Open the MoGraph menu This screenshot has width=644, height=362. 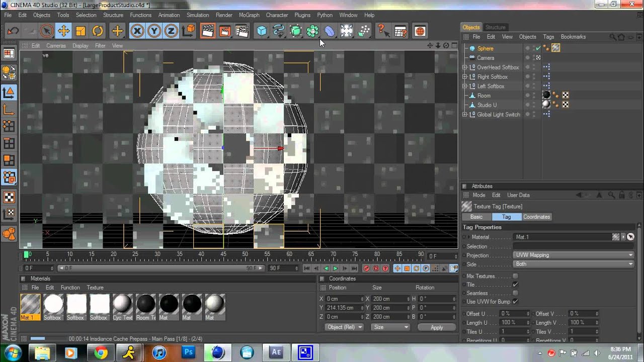coord(249,15)
